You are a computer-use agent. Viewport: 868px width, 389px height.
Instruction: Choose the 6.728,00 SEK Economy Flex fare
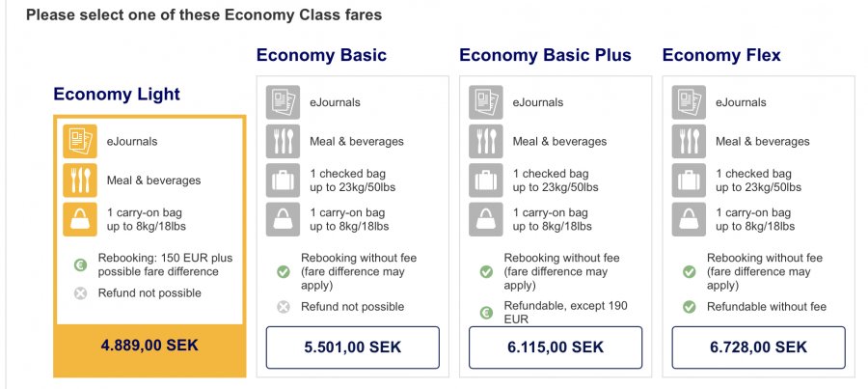[x=758, y=347]
